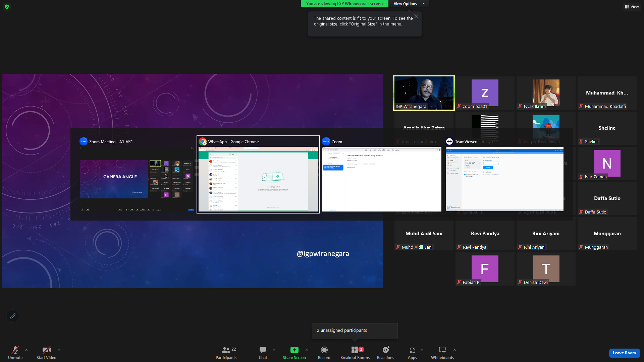
Task: Select Revi Pandya's participant tile
Action: click(x=485, y=234)
